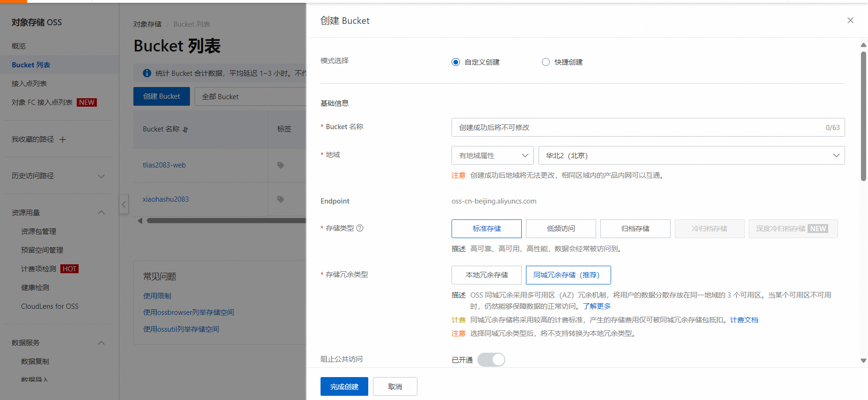Image resolution: width=868 pixels, height=400 pixels.
Task: Click the 取消 button
Action: [395, 386]
